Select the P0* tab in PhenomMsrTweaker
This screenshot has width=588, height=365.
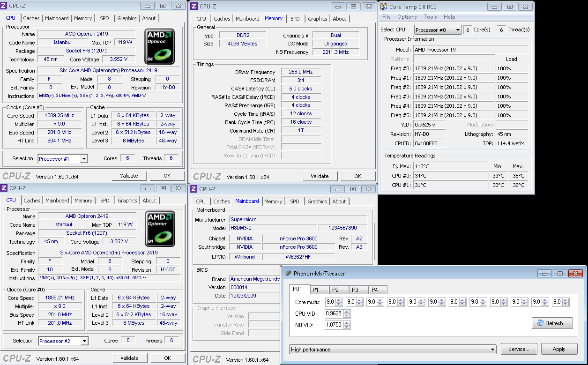299,289
